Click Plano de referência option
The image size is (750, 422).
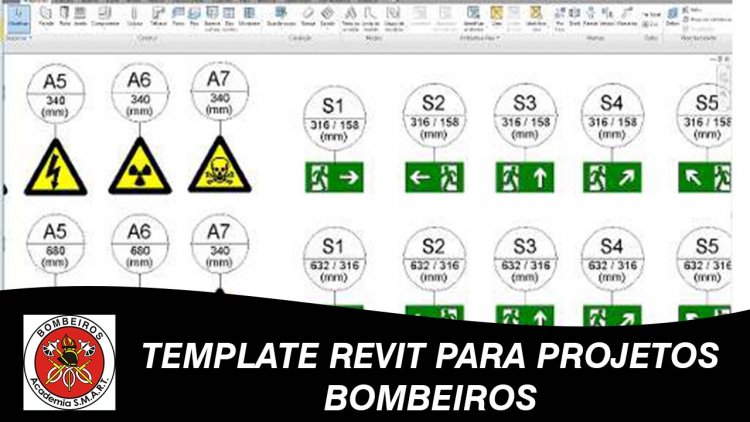pos(708,20)
